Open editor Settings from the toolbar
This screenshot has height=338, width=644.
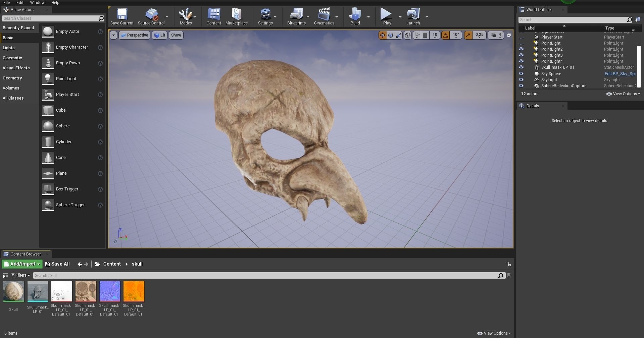point(265,16)
